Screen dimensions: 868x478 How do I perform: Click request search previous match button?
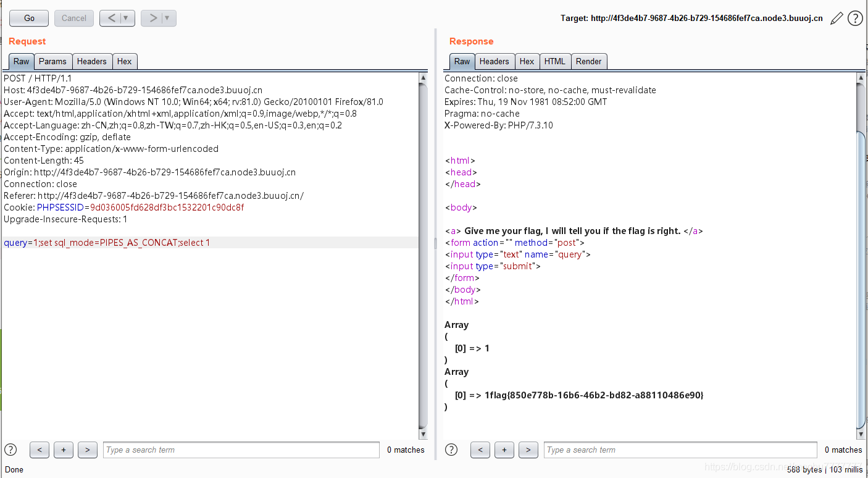click(39, 450)
